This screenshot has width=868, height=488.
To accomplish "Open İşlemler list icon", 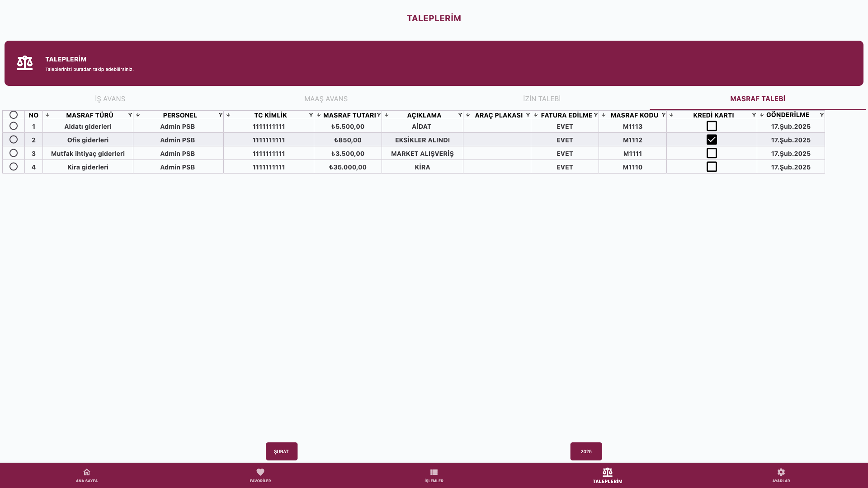I will [434, 472].
